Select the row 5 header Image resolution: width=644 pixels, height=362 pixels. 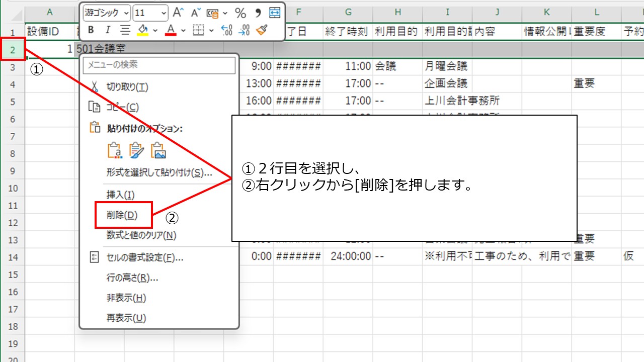[13, 101]
